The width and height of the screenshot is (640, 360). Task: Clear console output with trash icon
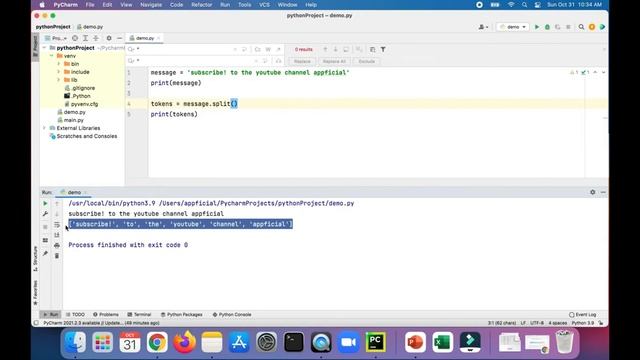click(57, 256)
